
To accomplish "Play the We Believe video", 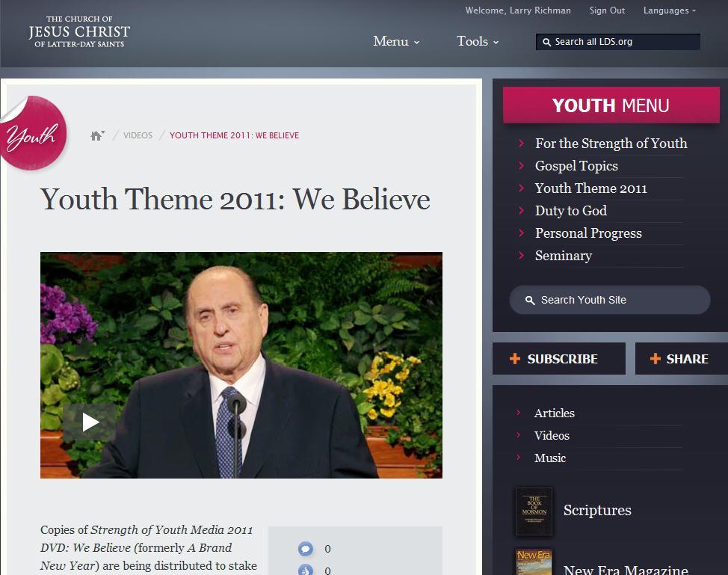I will point(90,422).
